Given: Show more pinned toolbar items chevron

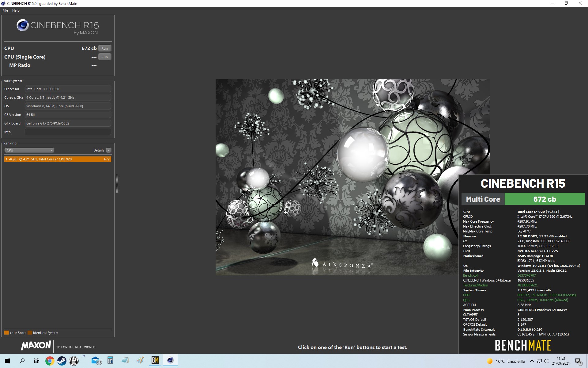Looking at the screenshot, I should (x=84, y=356).
